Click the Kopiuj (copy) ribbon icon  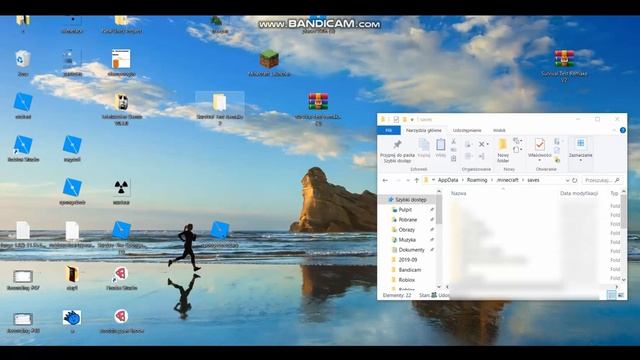[x=424, y=148]
